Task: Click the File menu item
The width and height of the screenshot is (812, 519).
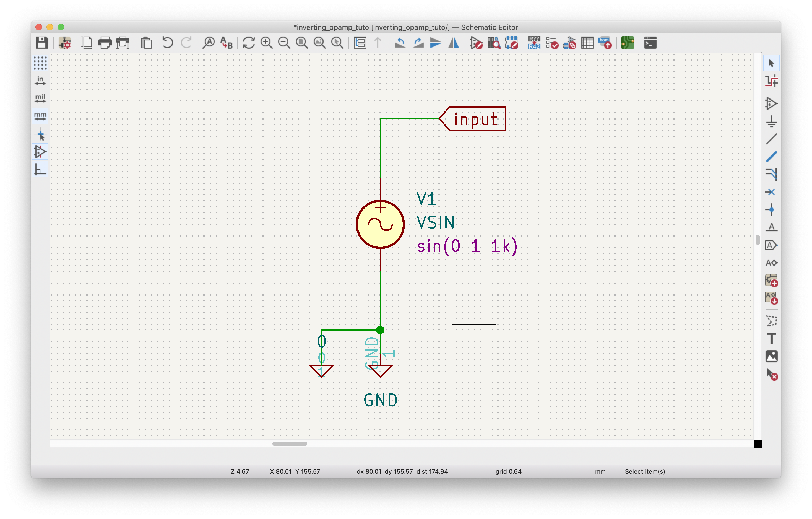Action: [42, 42]
